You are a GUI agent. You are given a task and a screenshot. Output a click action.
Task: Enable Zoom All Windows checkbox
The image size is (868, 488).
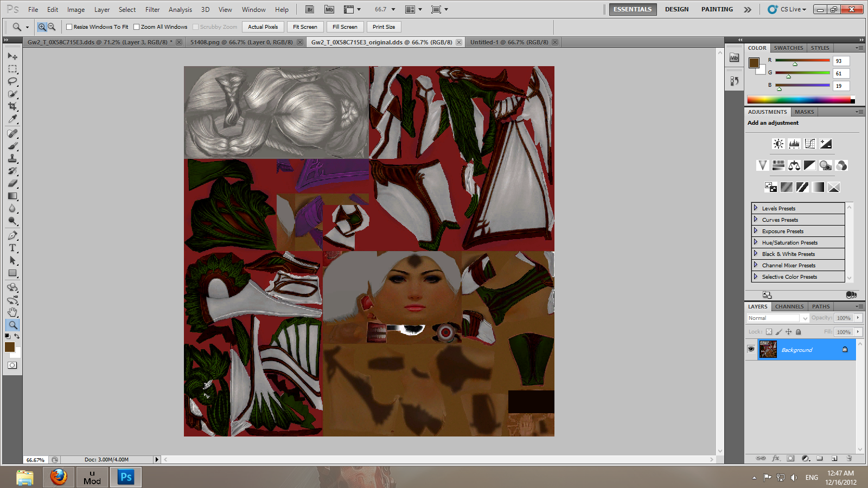click(x=137, y=27)
